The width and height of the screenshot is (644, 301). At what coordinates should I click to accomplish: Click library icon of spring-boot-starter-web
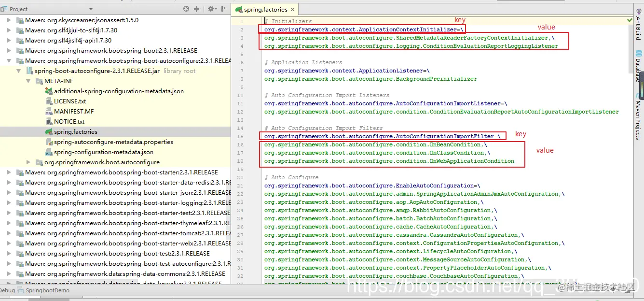(20, 244)
